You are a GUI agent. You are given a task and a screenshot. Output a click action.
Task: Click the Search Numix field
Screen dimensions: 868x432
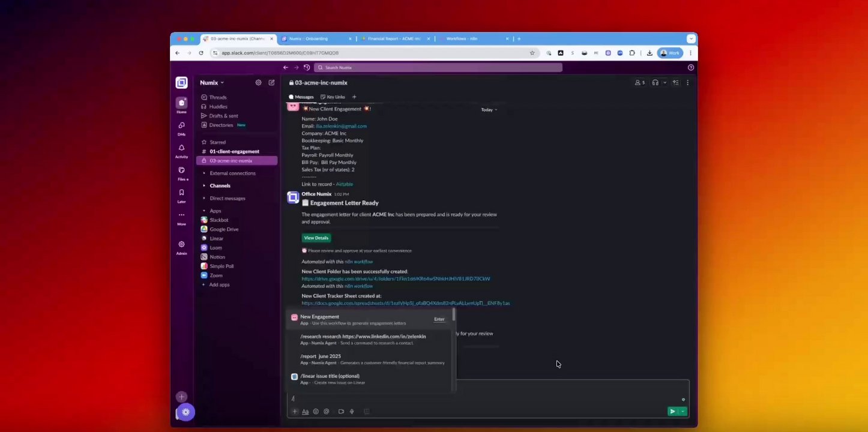click(x=438, y=67)
